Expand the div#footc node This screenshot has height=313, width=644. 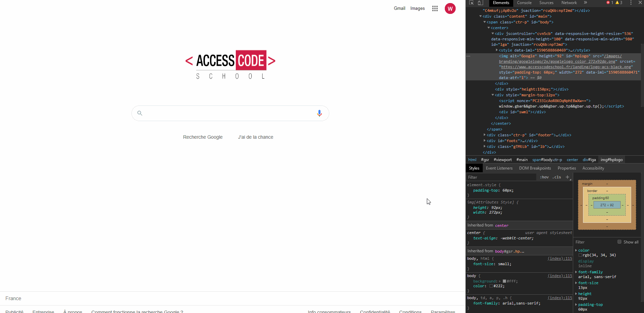(x=485, y=141)
